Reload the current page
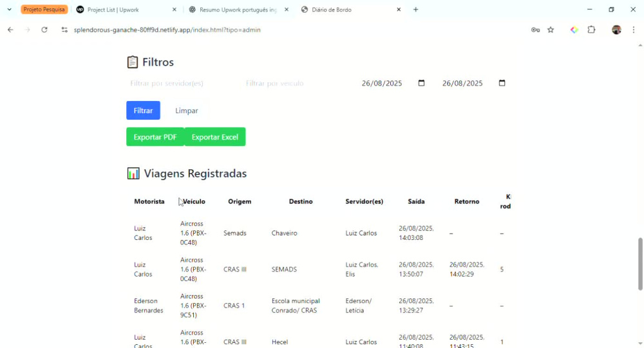The image size is (644, 348). 44,30
